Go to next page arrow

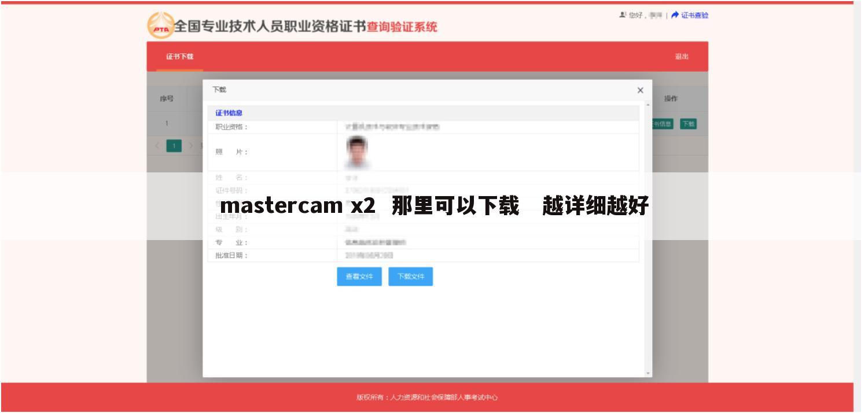(x=191, y=146)
